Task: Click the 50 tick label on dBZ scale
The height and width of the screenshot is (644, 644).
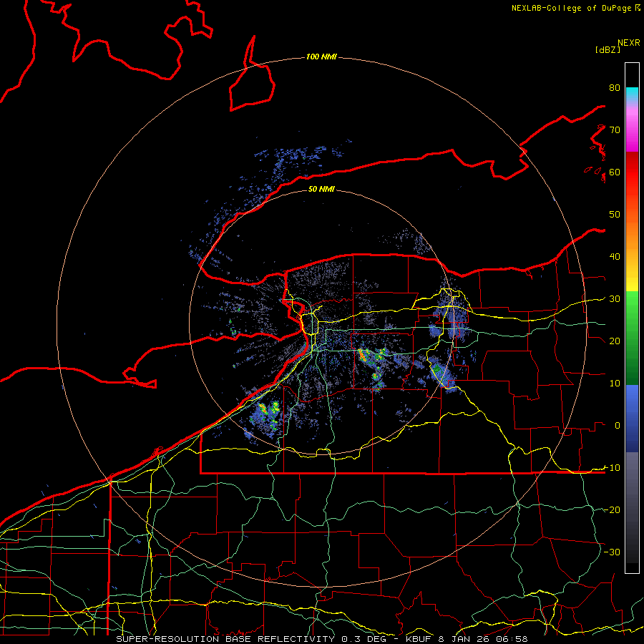Action: tap(615, 215)
